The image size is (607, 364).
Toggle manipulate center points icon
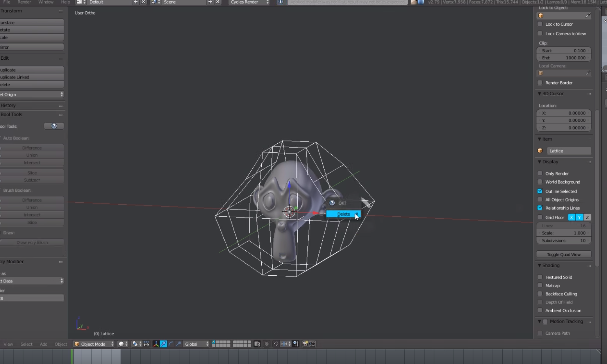point(146,344)
